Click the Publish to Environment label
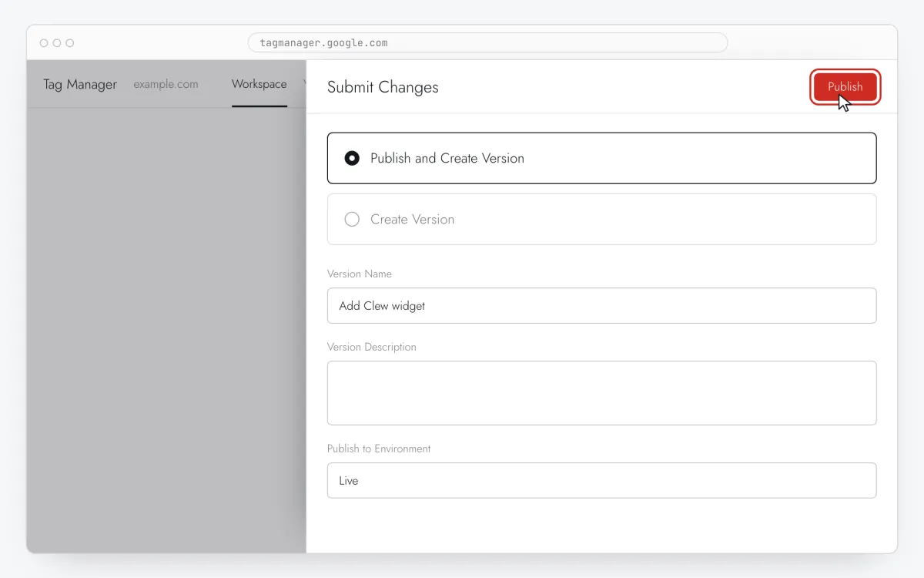Image resolution: width=924 pixels, height=578 pixels. click(x=379, y=449)
